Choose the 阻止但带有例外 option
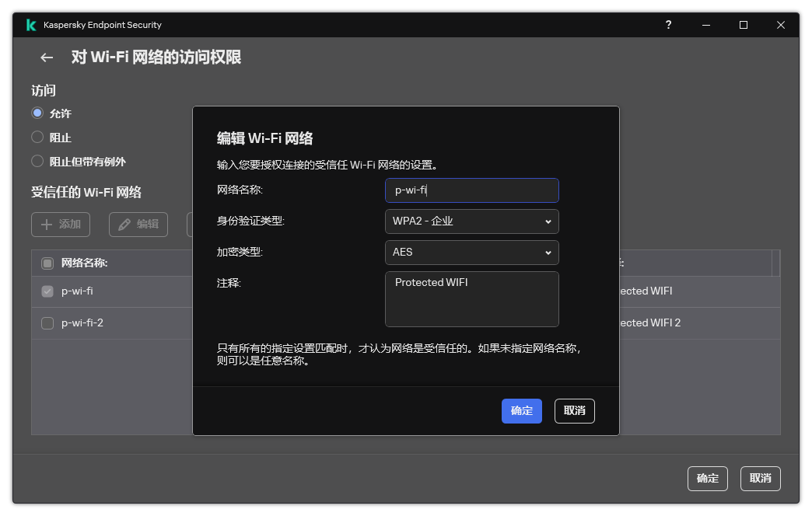Image resolution: width=812 pixels, height=516 pixels. 37,161
